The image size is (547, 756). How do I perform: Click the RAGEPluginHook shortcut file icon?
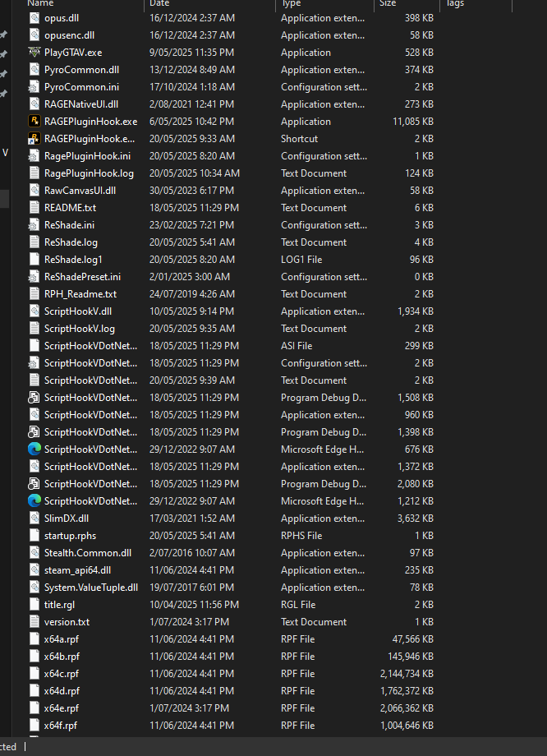(x=34, y=139)
